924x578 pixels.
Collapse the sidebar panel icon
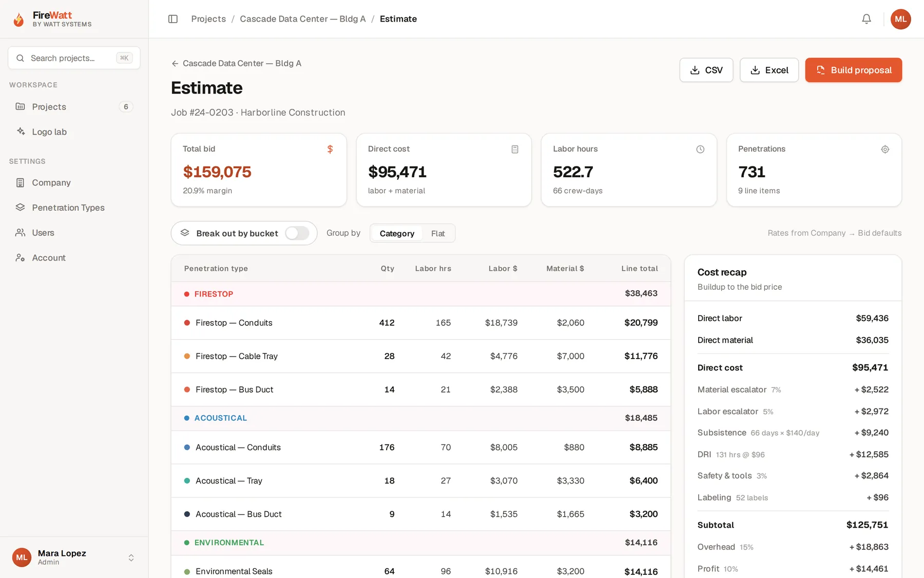pyautogui.click(x=173, y=19)
